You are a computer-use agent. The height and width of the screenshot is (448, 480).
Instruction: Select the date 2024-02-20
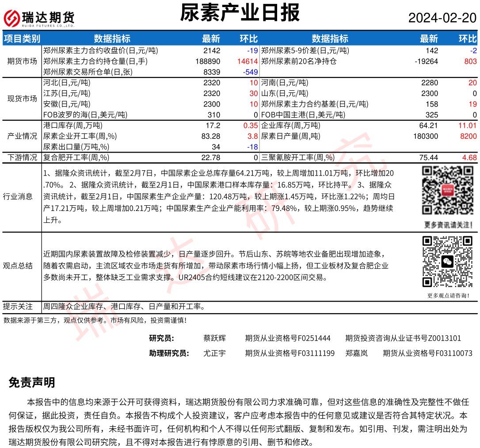(442, 18)
